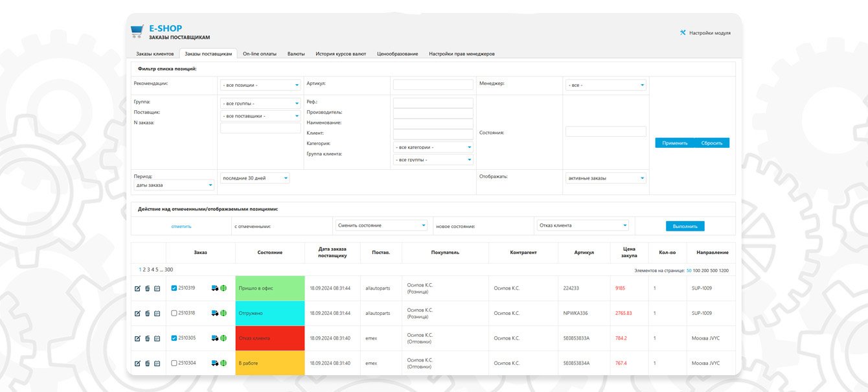Click the Сбросить button

coord(712,143)
